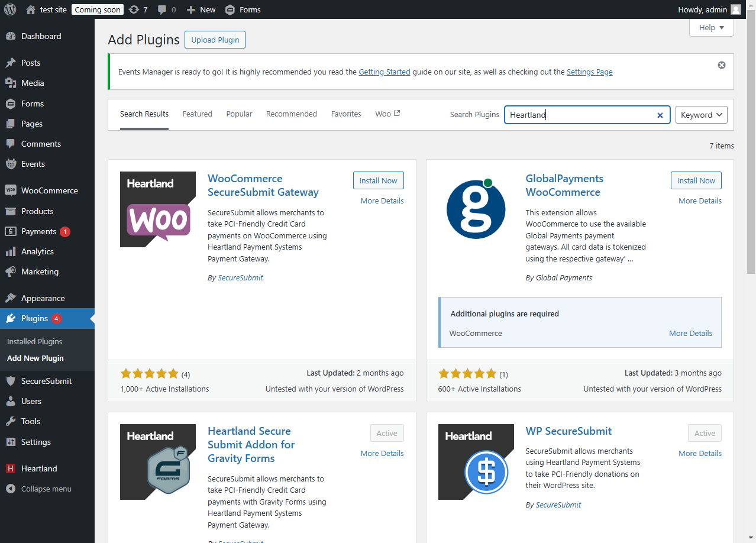The width and height of the screenshot is (756, 543).
Task: Open the test site home icon
Action: point(31,9)
